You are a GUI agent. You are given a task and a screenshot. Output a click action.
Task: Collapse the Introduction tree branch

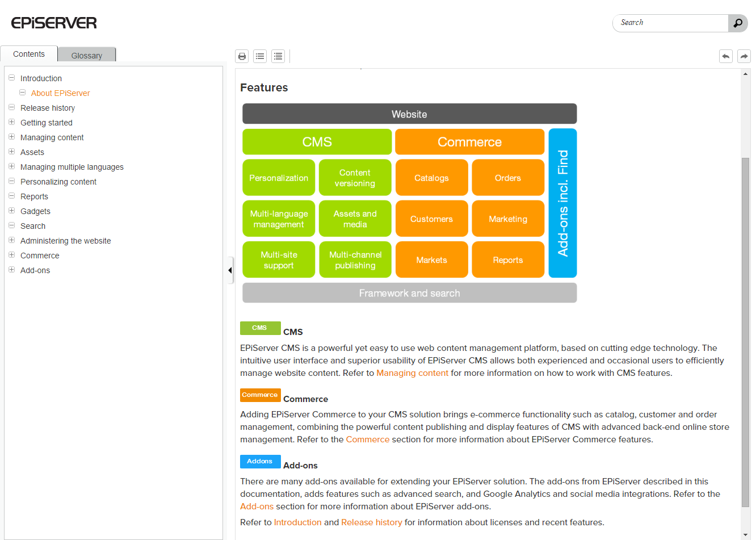(11, 78)
